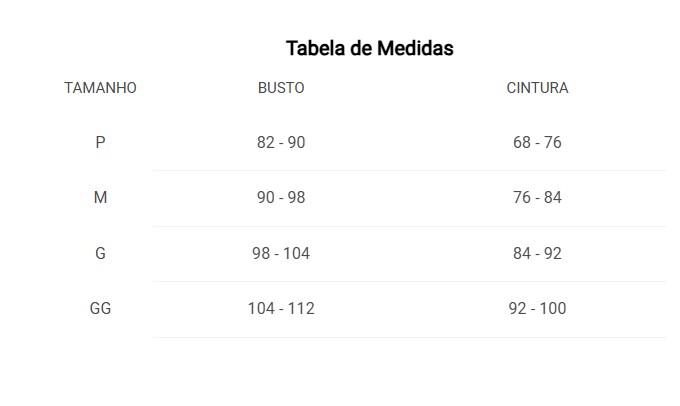Viewport: 680px width, 406px height.
Task: Select waist measurement 84 - 92
Action: [x=537, y=253]
